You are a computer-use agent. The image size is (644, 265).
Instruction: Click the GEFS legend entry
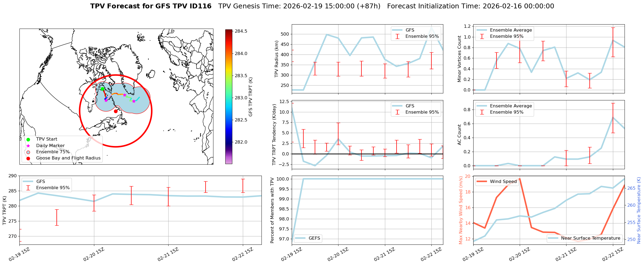click(308, 238)
